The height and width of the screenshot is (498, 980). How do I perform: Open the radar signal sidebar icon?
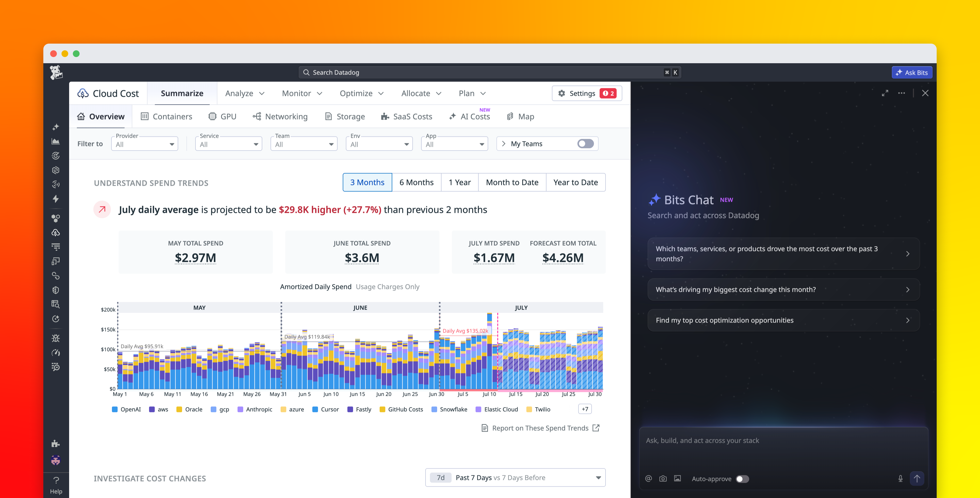[55, 185]
